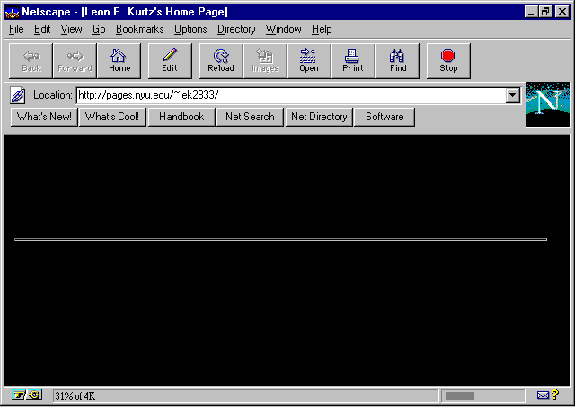This screenshot has width=575, height=407.
Task: Click the Open location toolbar button
Action: [309, 61]
